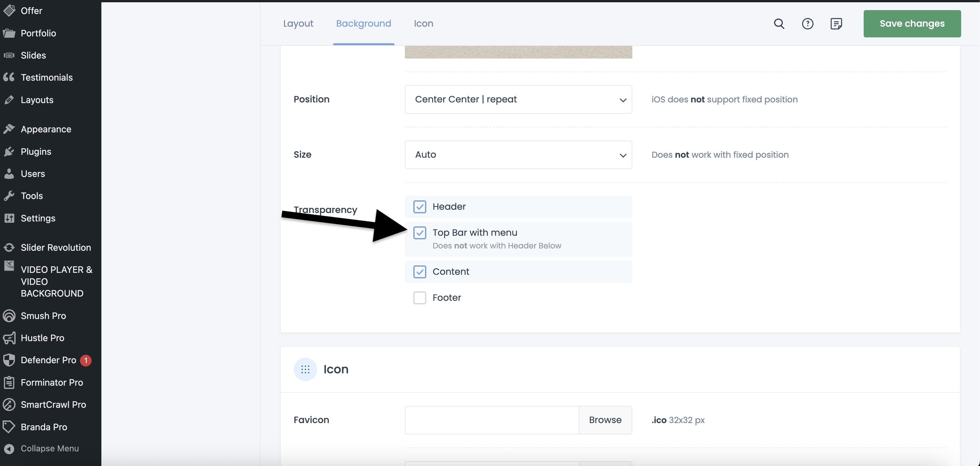Click the search magnifier icon
Viewport: 980px width, 466px height.
click(x=779, y=24)
